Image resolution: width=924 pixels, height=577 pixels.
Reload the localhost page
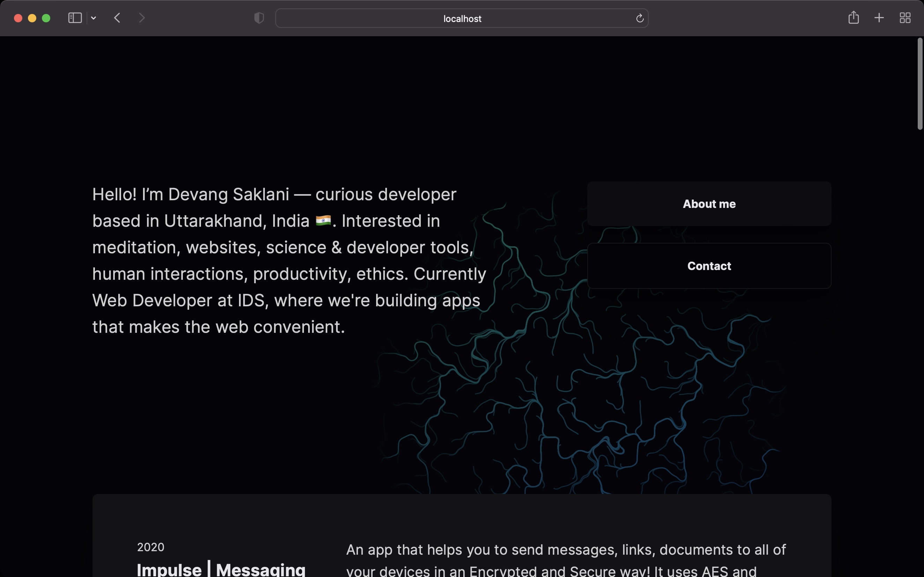pos(639,18)
